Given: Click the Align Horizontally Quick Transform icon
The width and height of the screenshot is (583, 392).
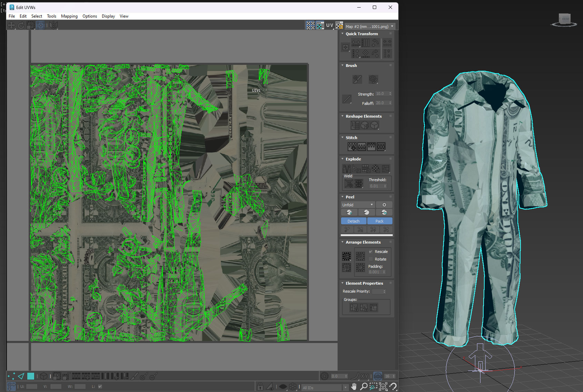Looking at the screenshot, I should pos(356,43).
